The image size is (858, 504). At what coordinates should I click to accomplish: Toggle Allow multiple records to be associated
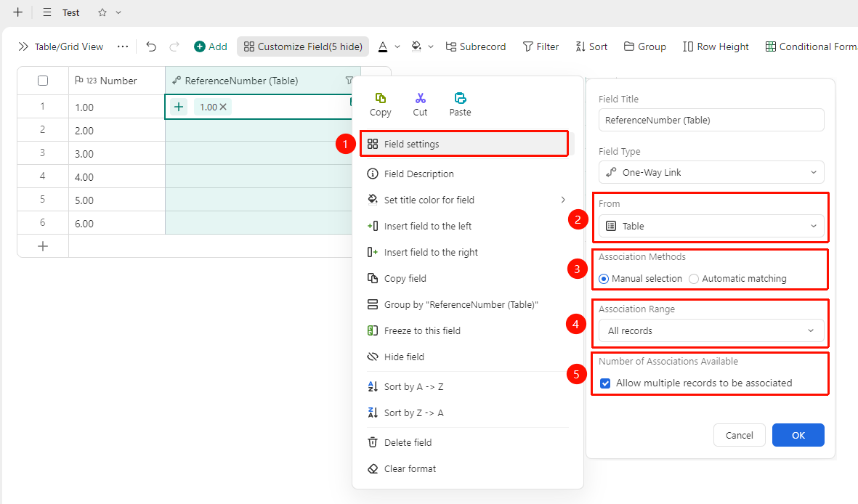[605, 383]
